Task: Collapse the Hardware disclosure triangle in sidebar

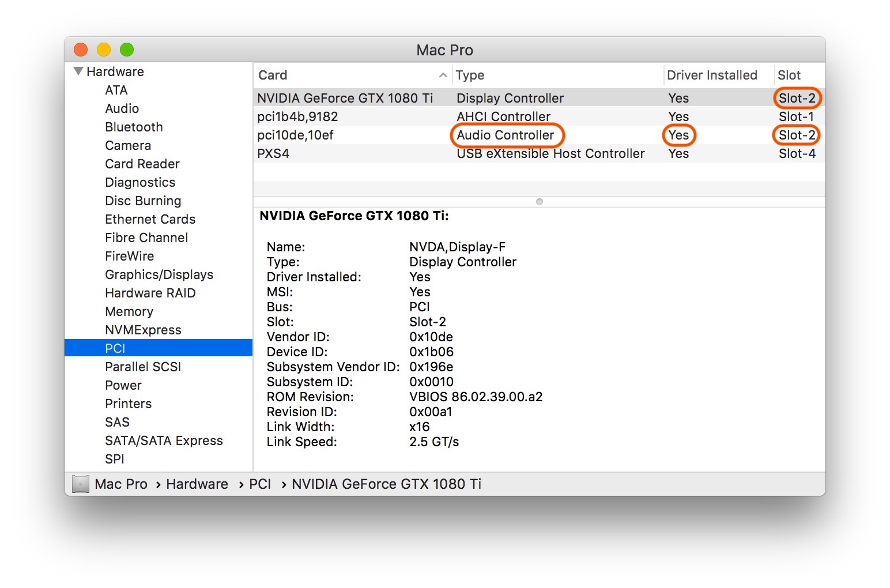Action: pyautogui.click(x=79, y=71)
